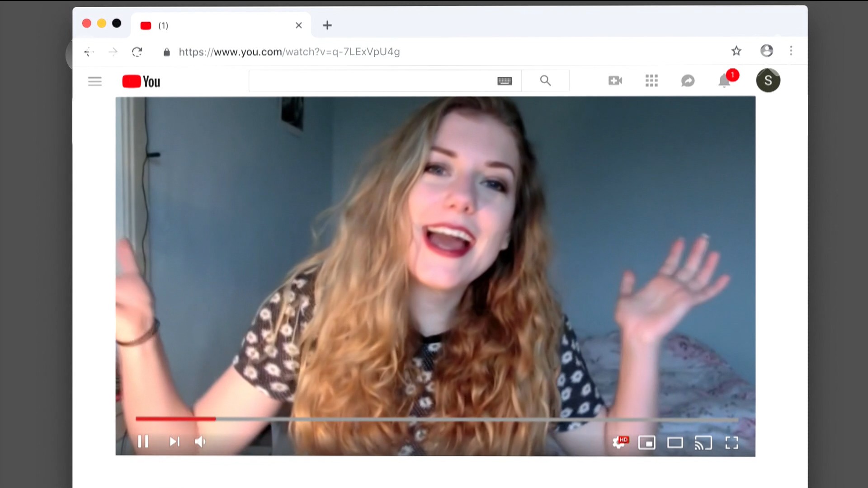Open a new browser tab
Screen dimensions: 868x488
(x=327, y=25)
